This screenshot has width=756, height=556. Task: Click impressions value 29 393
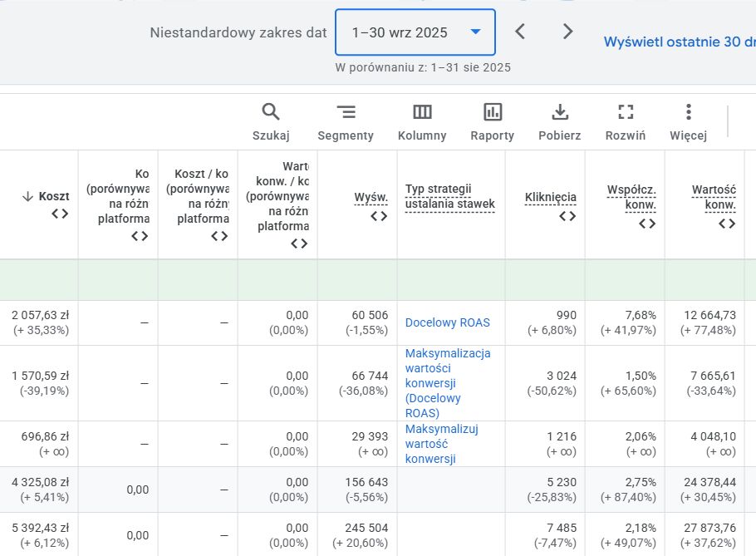[x=370, y=437]
